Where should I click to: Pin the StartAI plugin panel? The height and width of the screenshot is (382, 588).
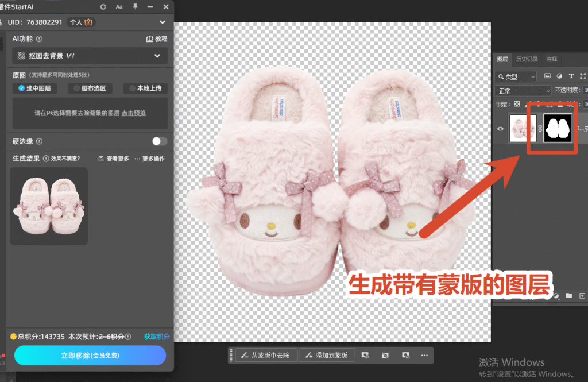tap(135, 7)
